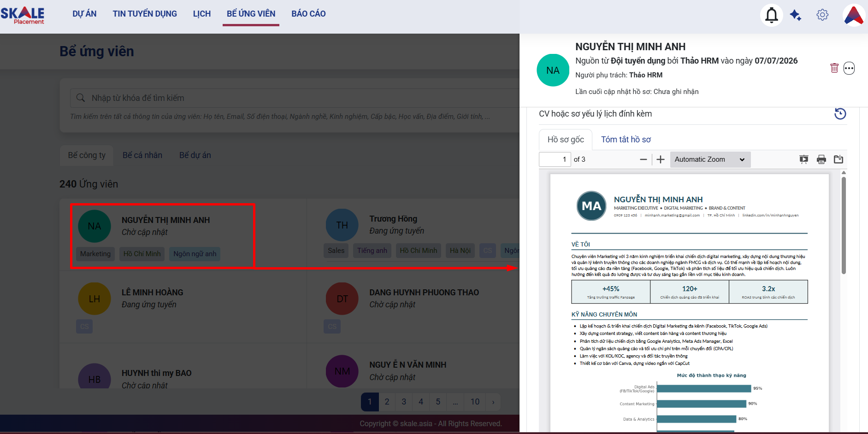Image resolution: width=868 pixels, height=434 pixels.
Task: Click the Tiếng anh tag
Action: (372, 251)
